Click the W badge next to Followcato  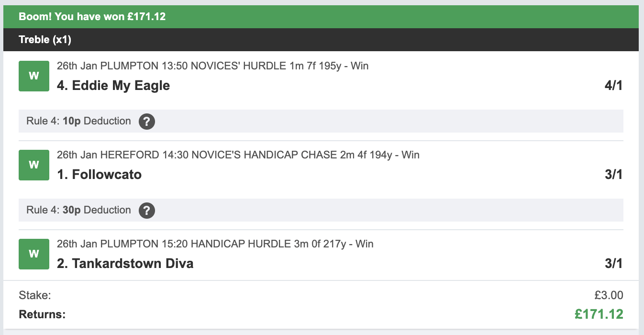(x=34, y=165)
